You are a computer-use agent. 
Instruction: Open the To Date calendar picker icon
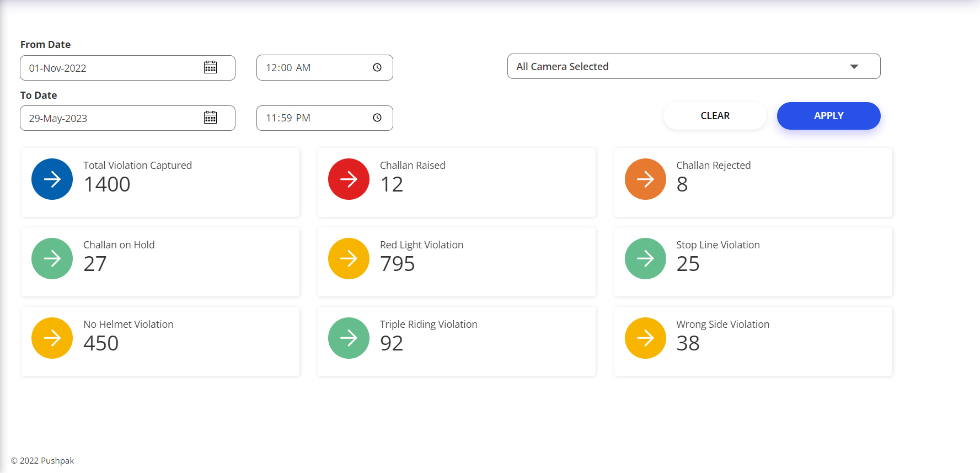click(210, 118)
